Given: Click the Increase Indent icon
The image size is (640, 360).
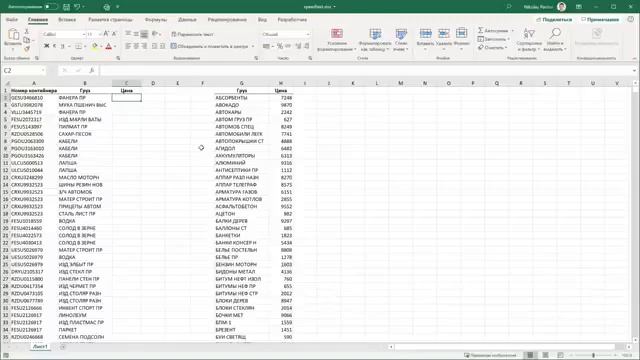Looking at the screenshot, I should click(x=162, y=46).
